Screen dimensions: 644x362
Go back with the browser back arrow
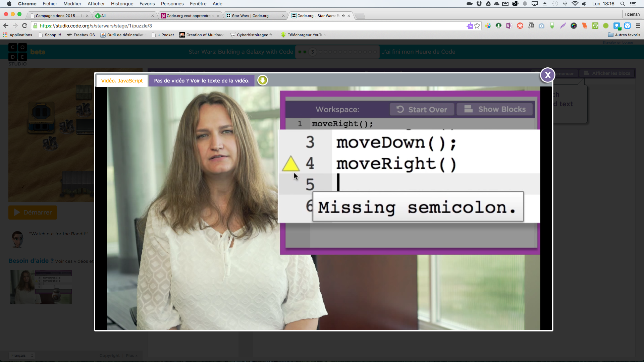click(6, 26)
